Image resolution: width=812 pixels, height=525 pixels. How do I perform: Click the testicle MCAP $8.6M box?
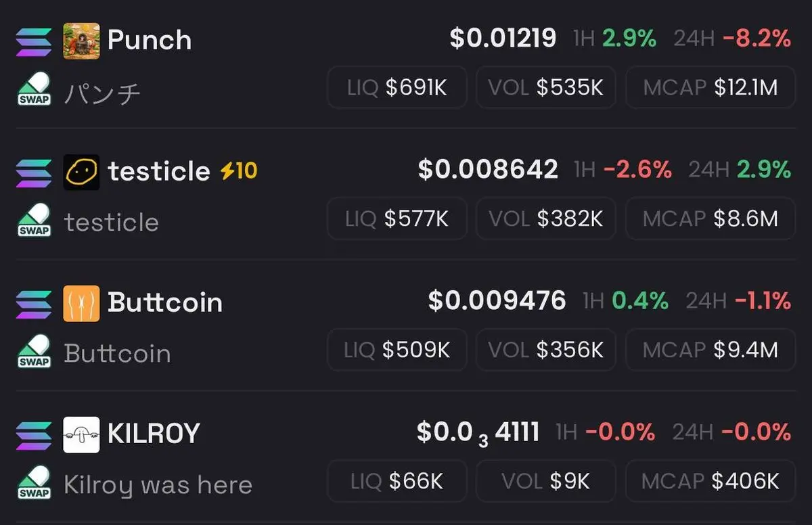pos(710,219)
